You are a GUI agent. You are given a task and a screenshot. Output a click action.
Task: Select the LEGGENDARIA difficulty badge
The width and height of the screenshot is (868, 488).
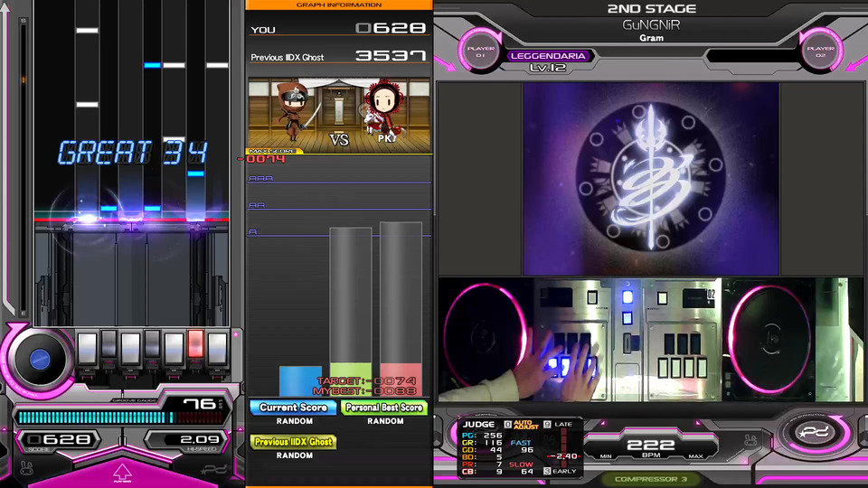coord(548,56)
